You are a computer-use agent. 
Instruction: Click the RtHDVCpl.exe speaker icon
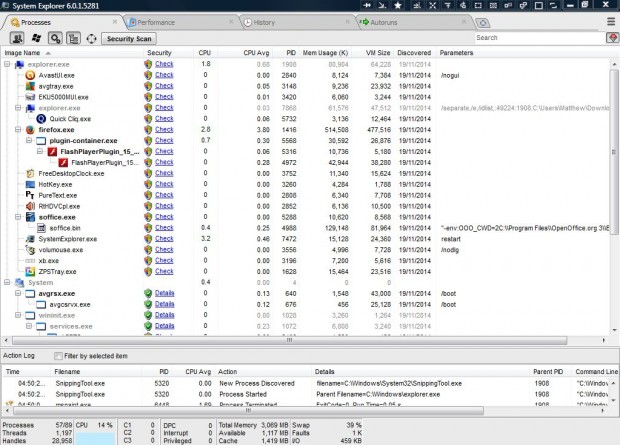tap(30, 206)
